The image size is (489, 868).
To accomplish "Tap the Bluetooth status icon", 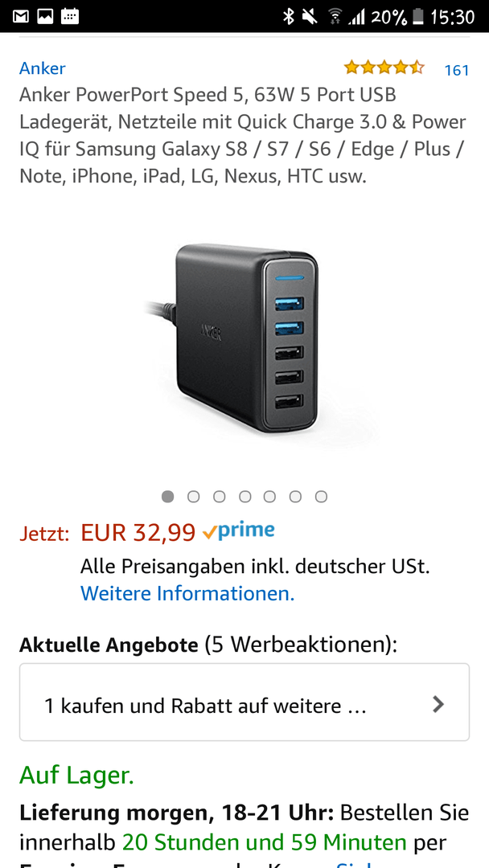I will click(289, 17).
